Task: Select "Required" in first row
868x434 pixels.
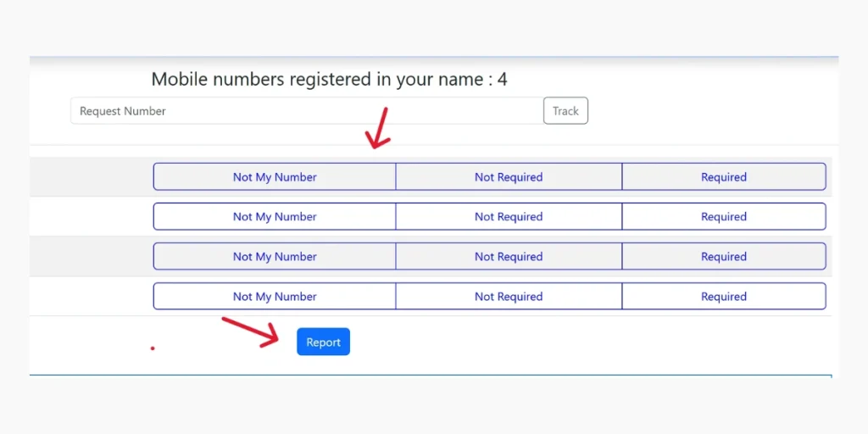Action: (724, 177)
